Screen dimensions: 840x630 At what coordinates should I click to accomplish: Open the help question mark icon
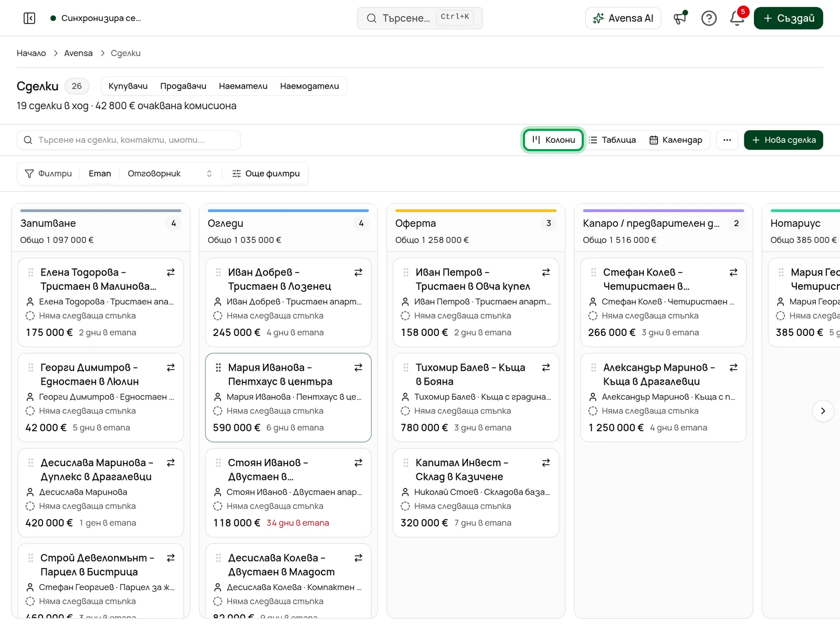pos(709,18)
